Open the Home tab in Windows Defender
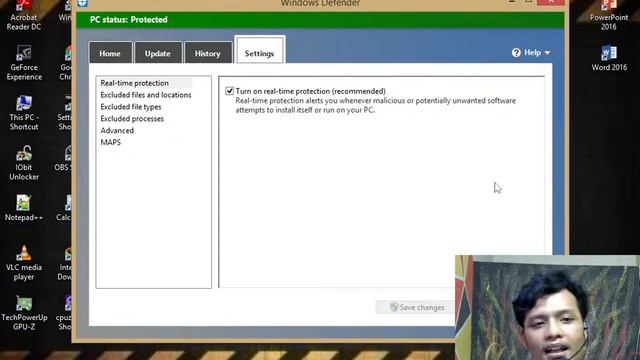 (110, 53)
